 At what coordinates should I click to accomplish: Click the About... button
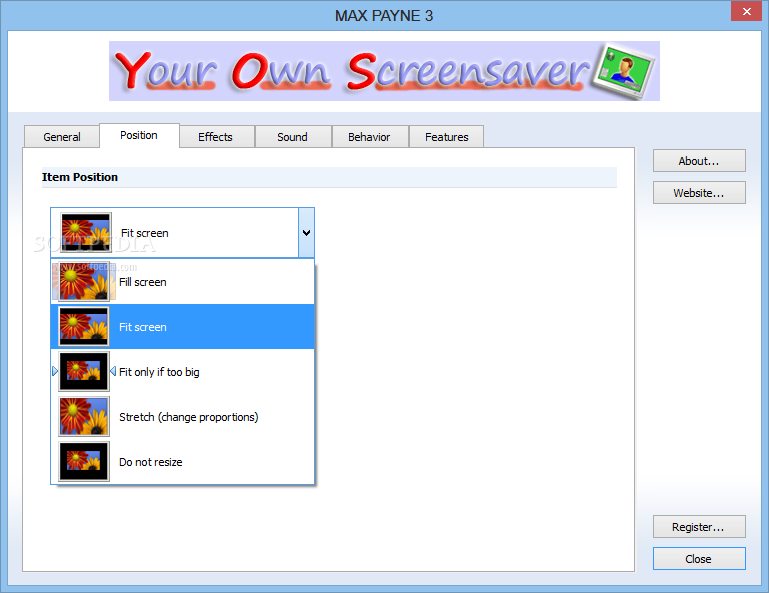pyautogui.click(x=699, y=161)
